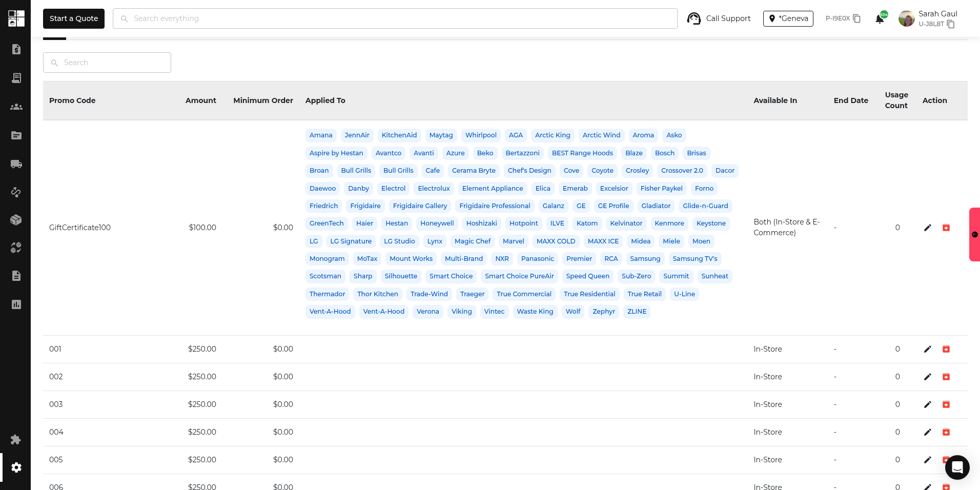The height and width of the screenshot is (490, 980).
Task: Open settings gear in sidebar
Action: 16,467
